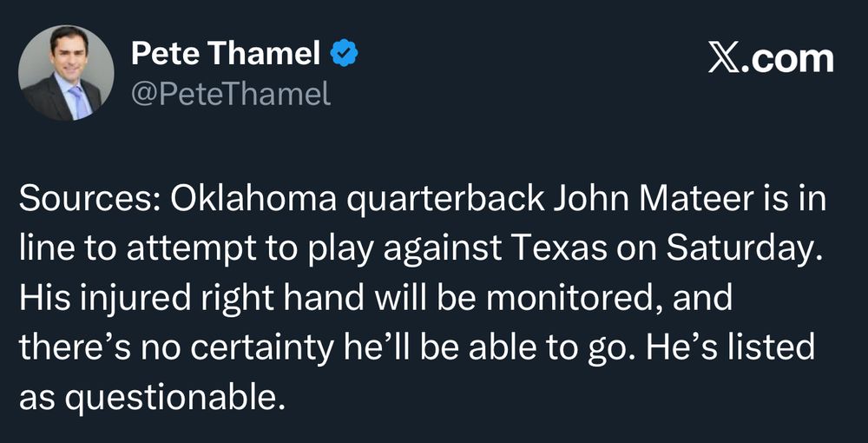Click Pete Thamel's profile photo

click(x=66, y=72)
